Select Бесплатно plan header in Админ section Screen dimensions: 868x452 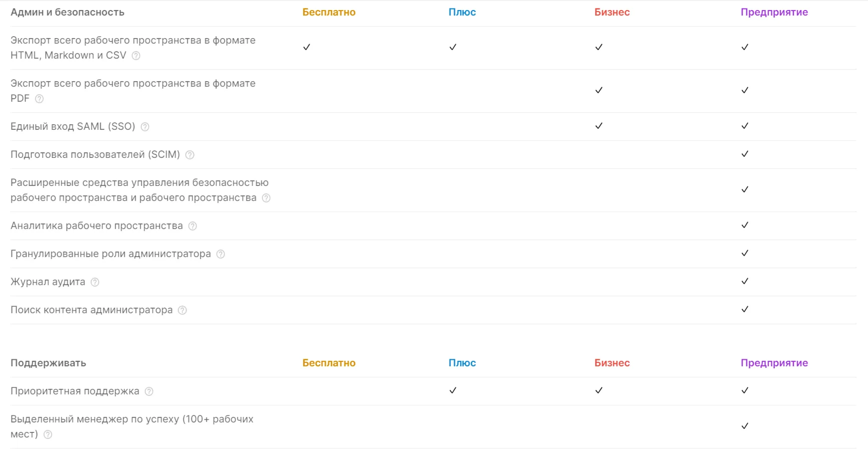pyautogui.click(x=329, y=12)
